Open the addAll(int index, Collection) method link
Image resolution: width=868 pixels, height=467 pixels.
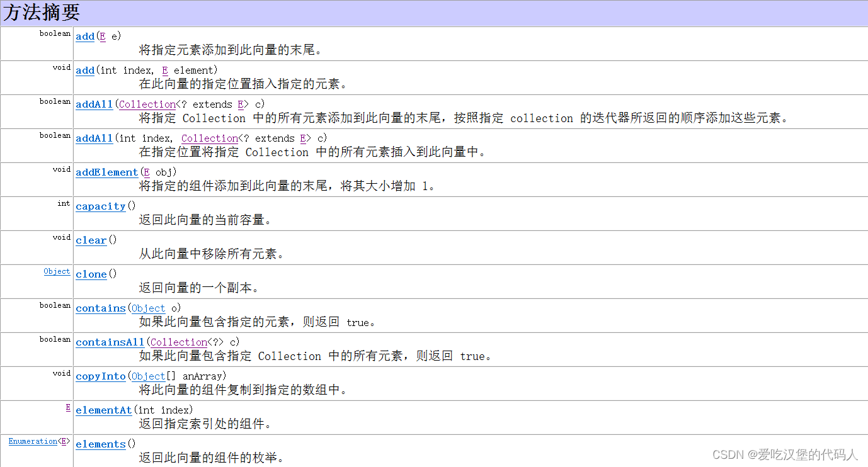[x=94, y=138]
